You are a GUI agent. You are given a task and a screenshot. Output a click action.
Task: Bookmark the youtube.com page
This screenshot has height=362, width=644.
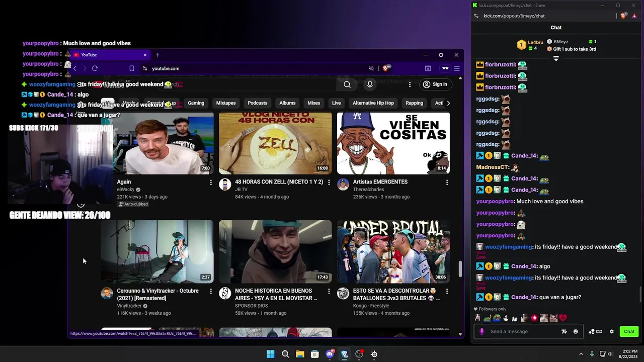coord(131,68)
